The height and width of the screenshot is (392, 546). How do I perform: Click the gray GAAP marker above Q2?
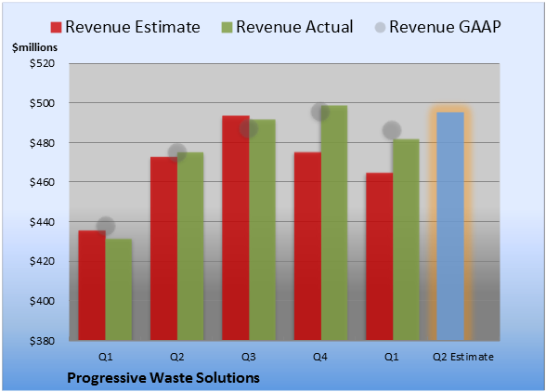[x=177, y=152]
